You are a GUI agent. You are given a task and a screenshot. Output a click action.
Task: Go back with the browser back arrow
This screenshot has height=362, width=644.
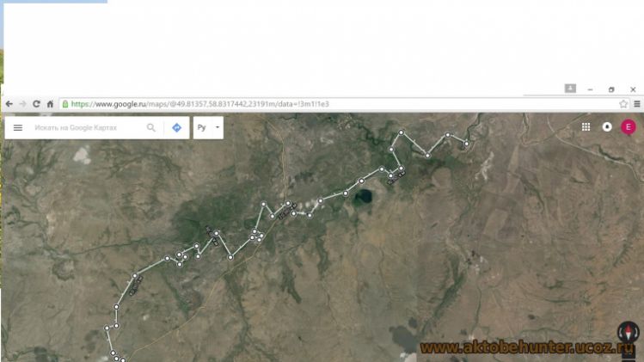click(x=9, y=104)
